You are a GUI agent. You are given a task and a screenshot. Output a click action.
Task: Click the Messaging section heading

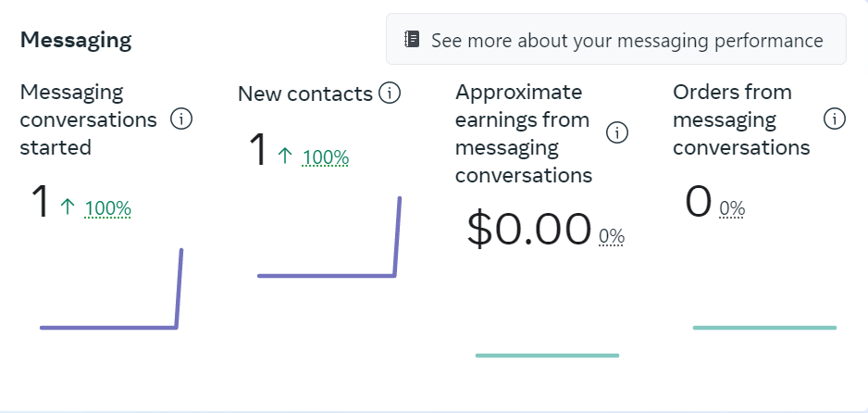coord(76,40)
